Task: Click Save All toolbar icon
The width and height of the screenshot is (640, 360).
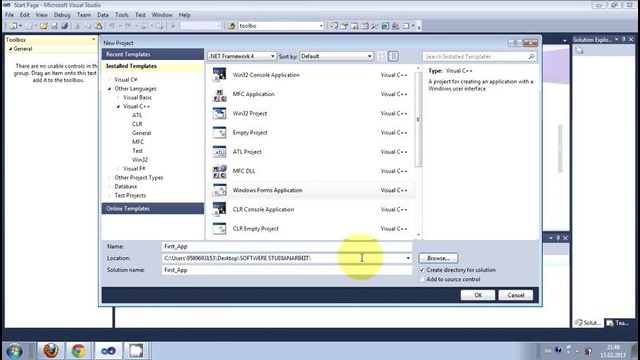Action: click(x=64, y=26)
